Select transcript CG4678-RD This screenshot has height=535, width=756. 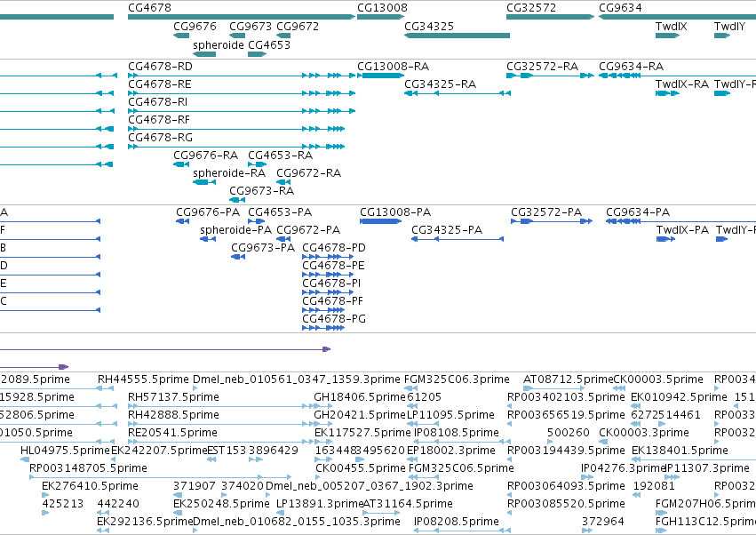coord(242,76)
